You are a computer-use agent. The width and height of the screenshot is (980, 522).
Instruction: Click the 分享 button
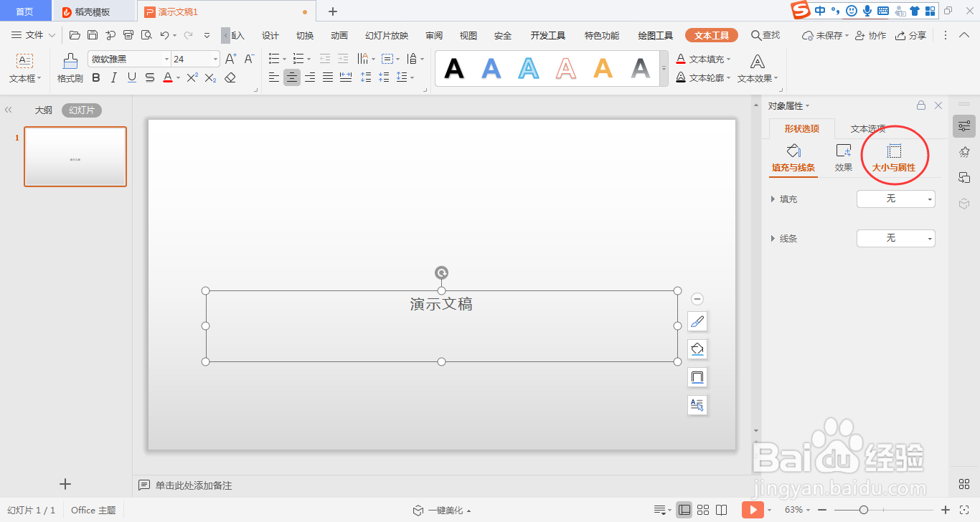[x=910, y=35]
